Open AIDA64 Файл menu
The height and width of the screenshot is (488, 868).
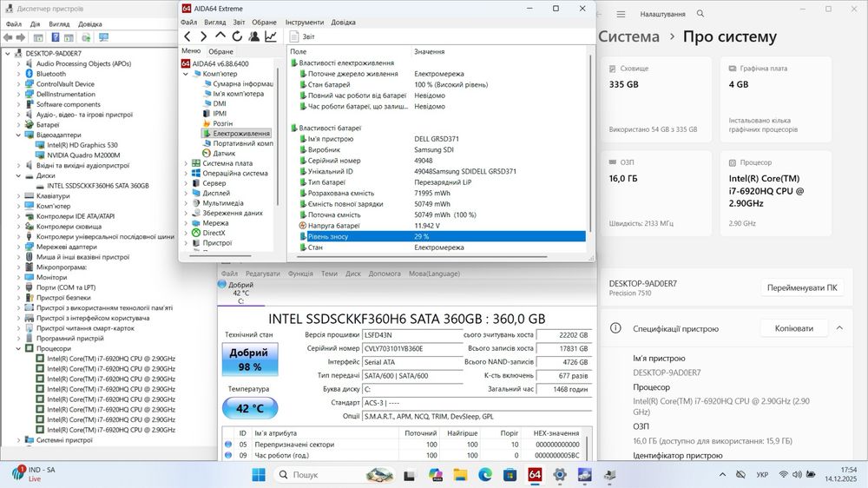click(x=188, y=23)
